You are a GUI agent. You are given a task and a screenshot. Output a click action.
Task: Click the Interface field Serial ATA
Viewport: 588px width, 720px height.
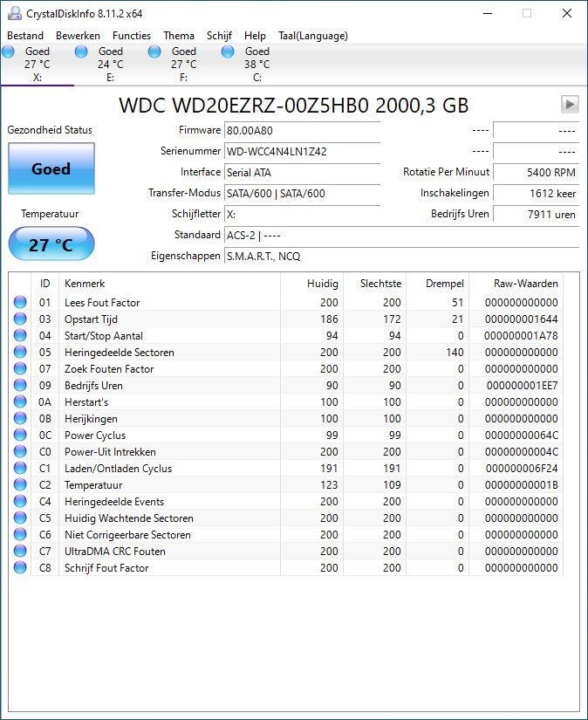tap(302, 172)
